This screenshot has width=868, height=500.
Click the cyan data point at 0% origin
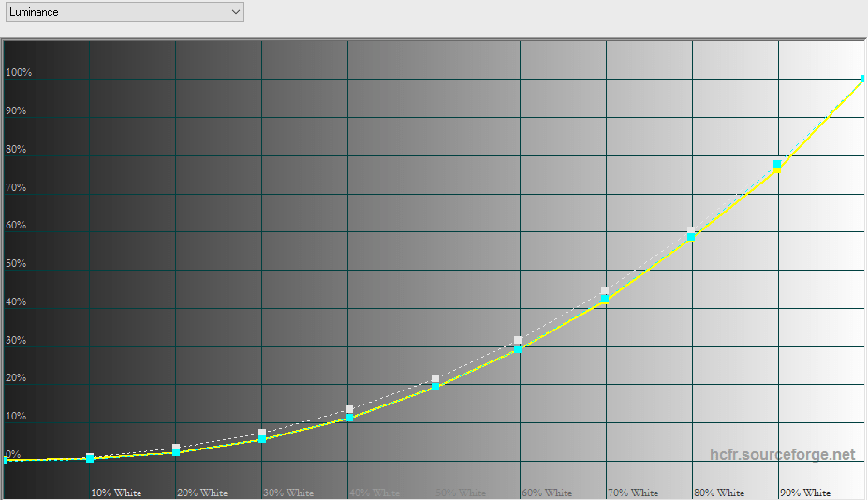pos(5,460)
